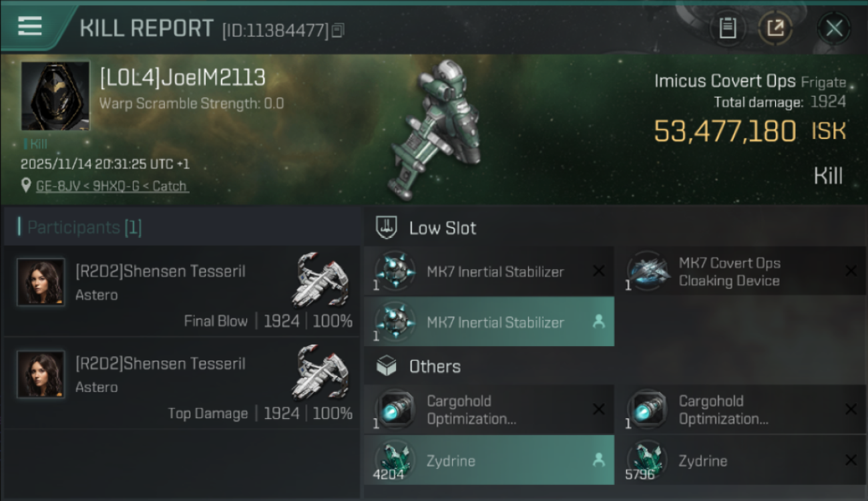Select the Final Blow participant row
Viewport: 868px width, 501px height.
click(182, 291)
